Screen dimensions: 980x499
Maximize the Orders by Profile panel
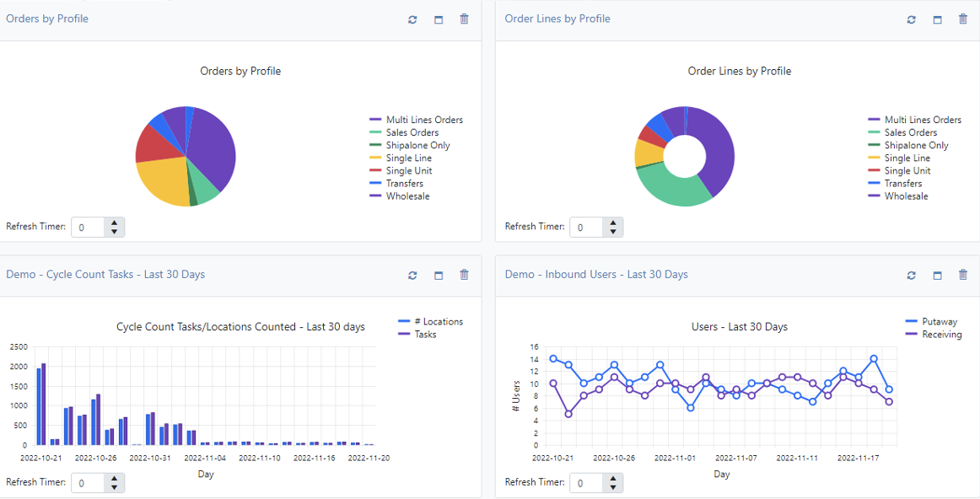coord(439,19)
